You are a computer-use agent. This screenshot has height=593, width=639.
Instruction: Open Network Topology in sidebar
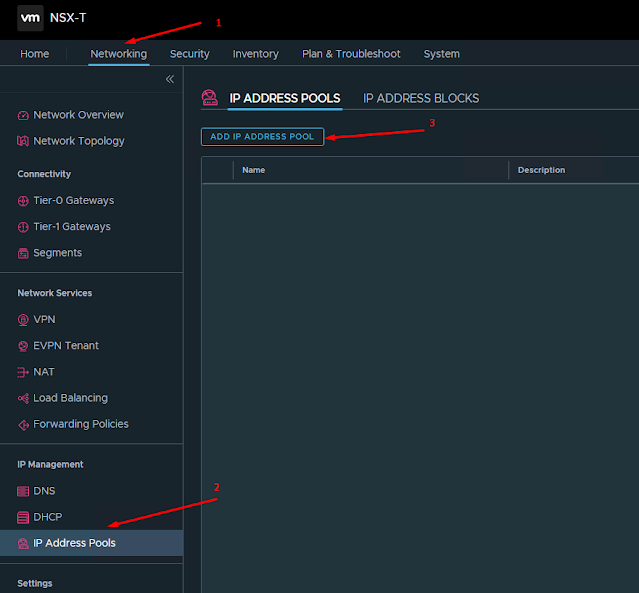click(79, 141)
